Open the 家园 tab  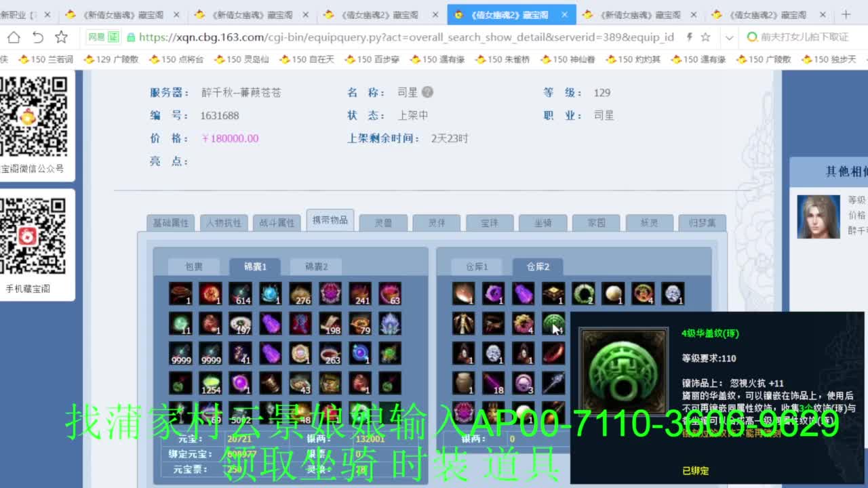[x=596, y=223]
